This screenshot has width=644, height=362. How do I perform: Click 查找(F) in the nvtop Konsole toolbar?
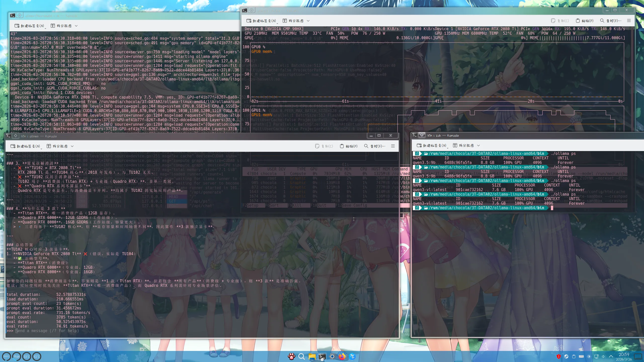pyautogui.click(x=611, y=21)
